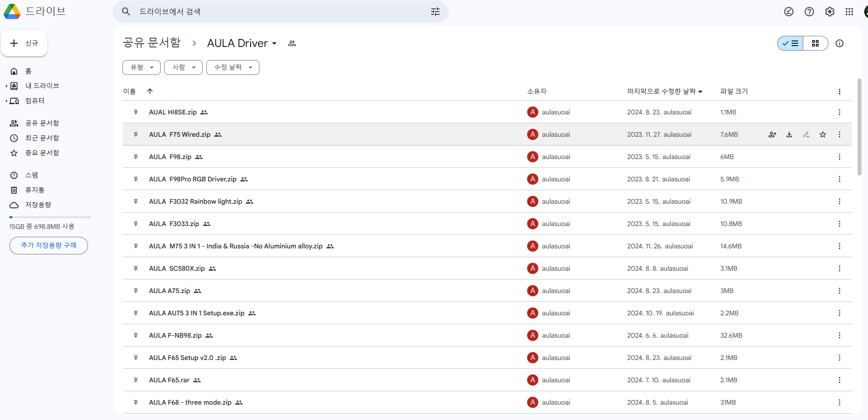
Task: Select file AULA AU75 3 IN 1 Setup.exe.zip
Action: coord(487,313)
